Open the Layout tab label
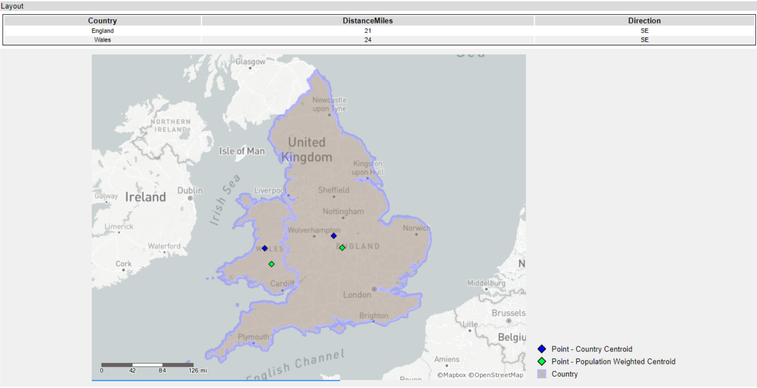This screenshot has width=757, height=388. (12, 6)
